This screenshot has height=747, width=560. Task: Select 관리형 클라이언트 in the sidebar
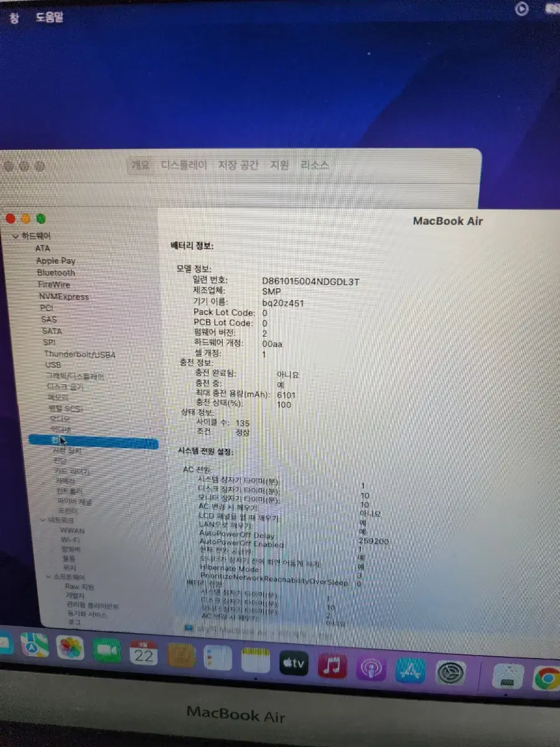93,605
